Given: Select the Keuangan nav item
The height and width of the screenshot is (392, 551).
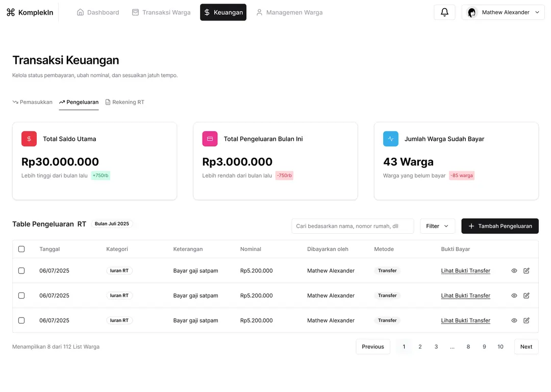Looking at the screenshot, I should [223, 12].
